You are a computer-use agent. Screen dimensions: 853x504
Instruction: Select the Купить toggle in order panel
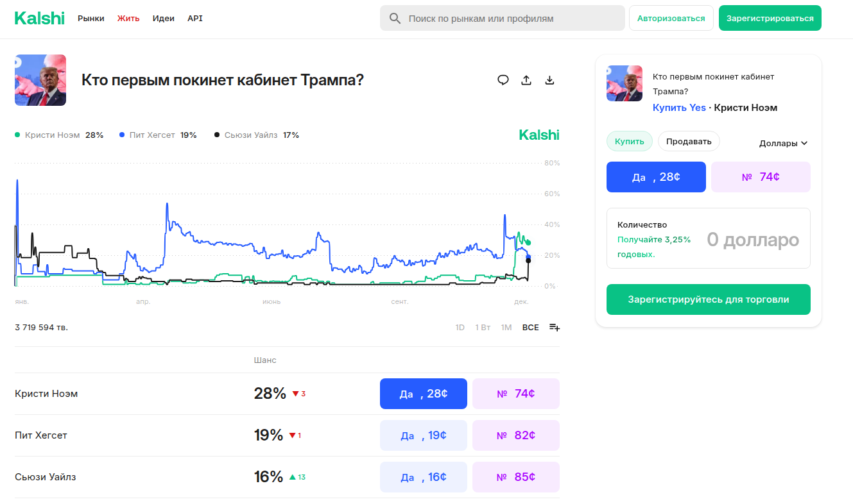click(629, 141)
